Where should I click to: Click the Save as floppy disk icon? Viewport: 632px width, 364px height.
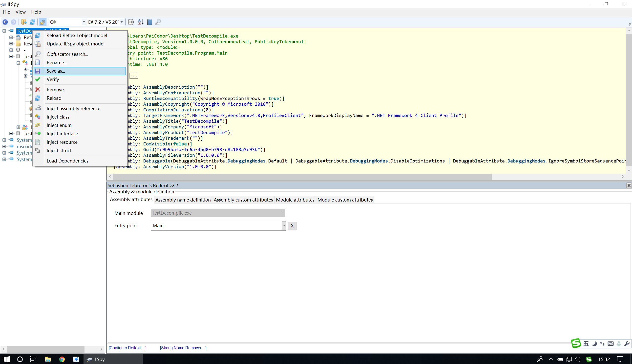point(38,71)
